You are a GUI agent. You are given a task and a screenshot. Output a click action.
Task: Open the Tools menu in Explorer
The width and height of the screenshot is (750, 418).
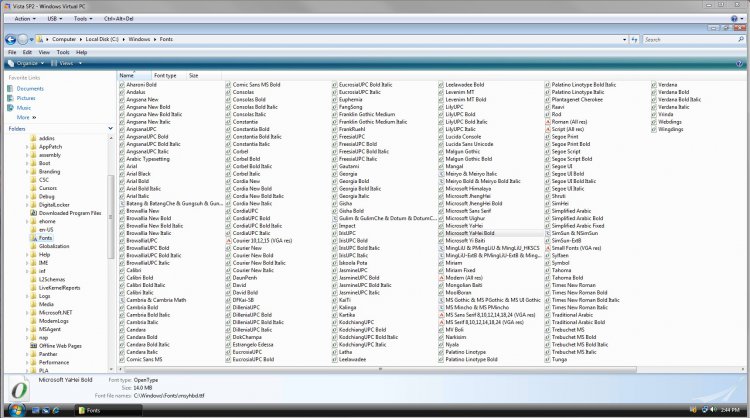pyautogui.click(x=63, y=51)
